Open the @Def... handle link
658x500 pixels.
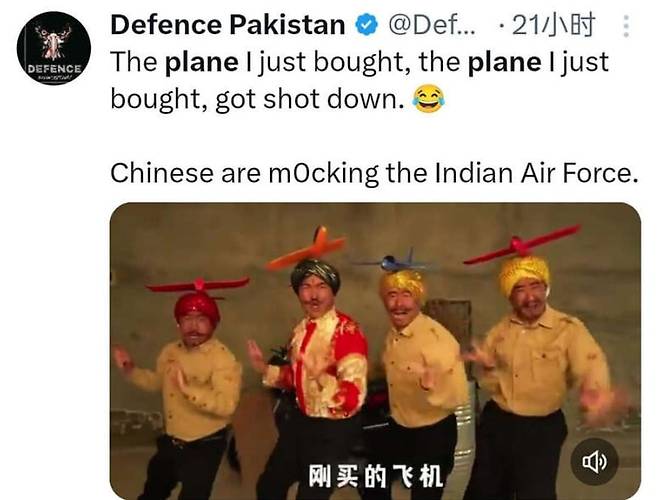[x=432, y=25]
